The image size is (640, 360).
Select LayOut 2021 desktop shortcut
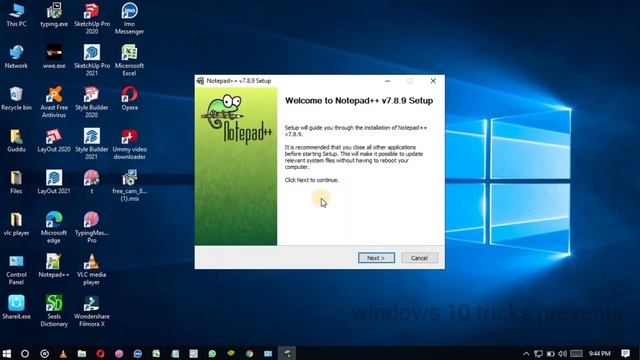click(54, 182)
